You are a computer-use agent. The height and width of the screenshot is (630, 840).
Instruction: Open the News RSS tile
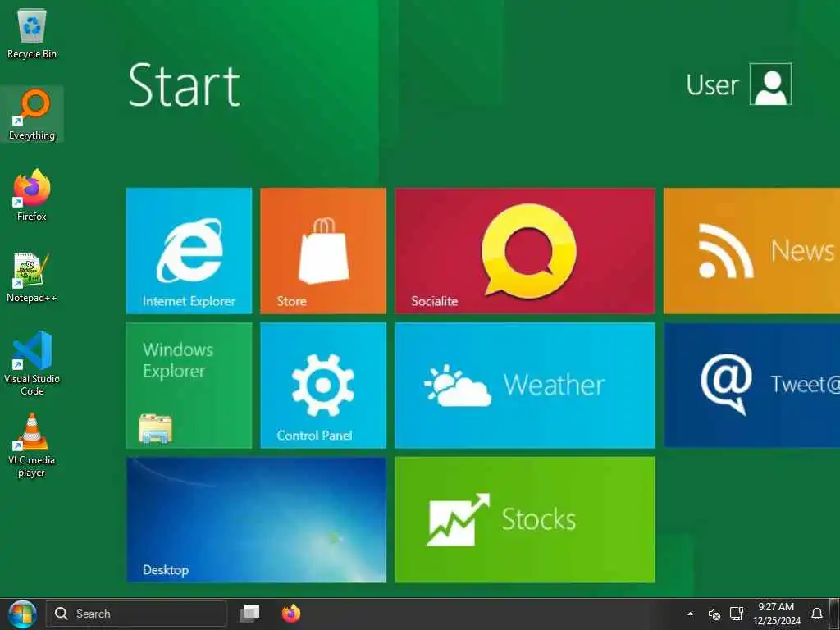(751, 251)
